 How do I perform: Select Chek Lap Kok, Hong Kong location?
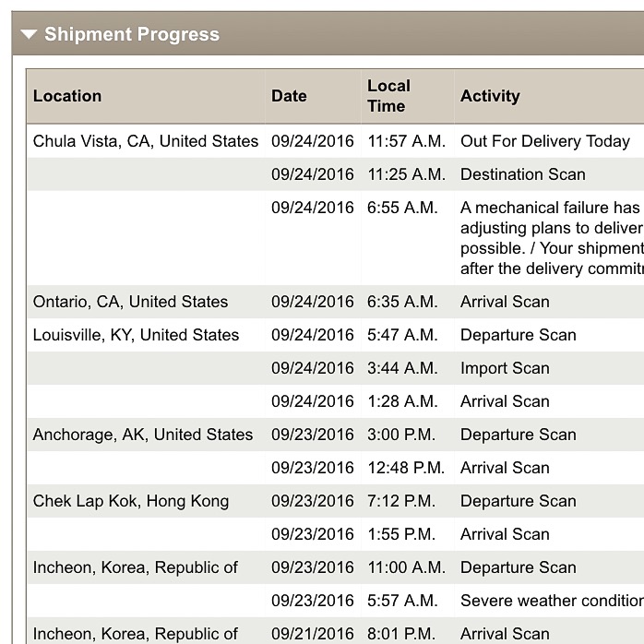click(131, 501)
